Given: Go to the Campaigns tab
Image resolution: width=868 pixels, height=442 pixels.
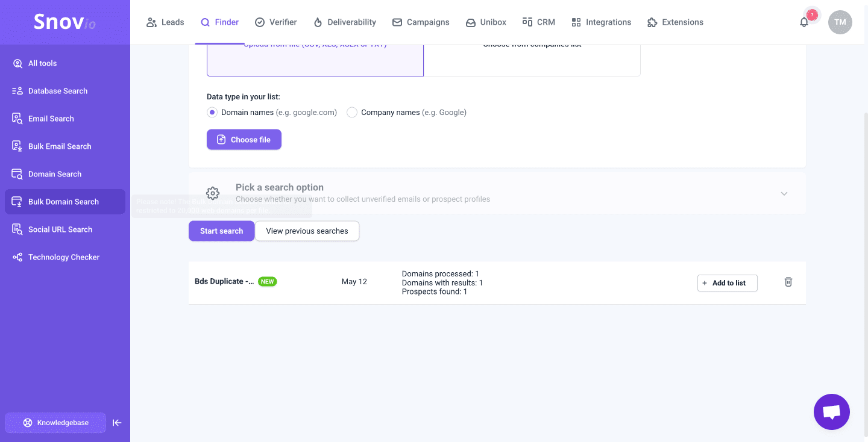Looking at the screenshot, I should pos(421,22).
